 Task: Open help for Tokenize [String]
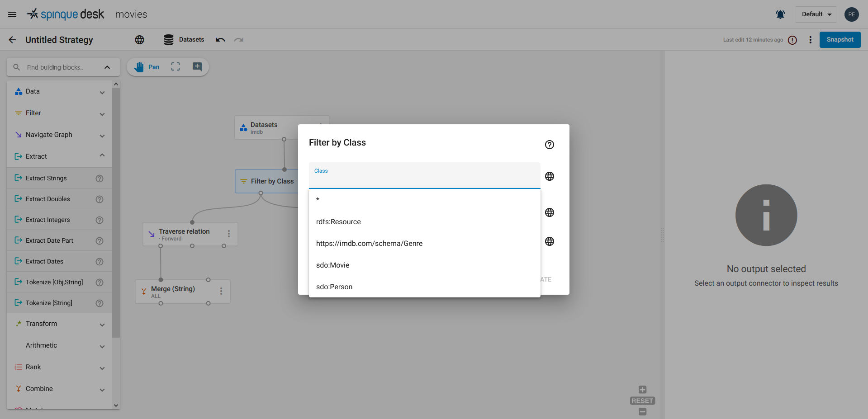tap(100, 303)
